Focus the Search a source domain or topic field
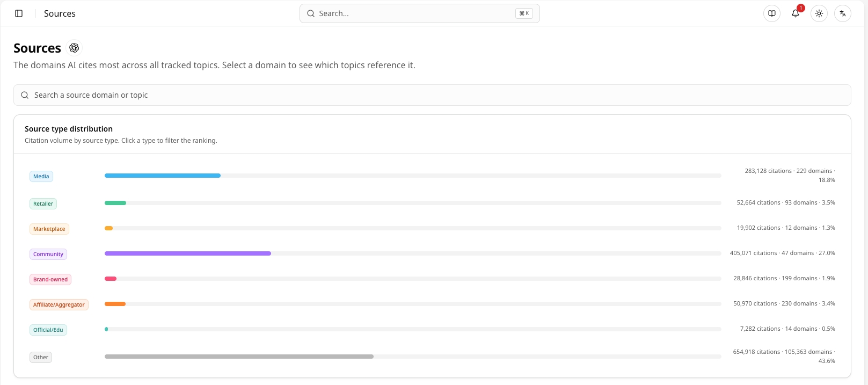The image size is (868, 385). pos(432,95)
